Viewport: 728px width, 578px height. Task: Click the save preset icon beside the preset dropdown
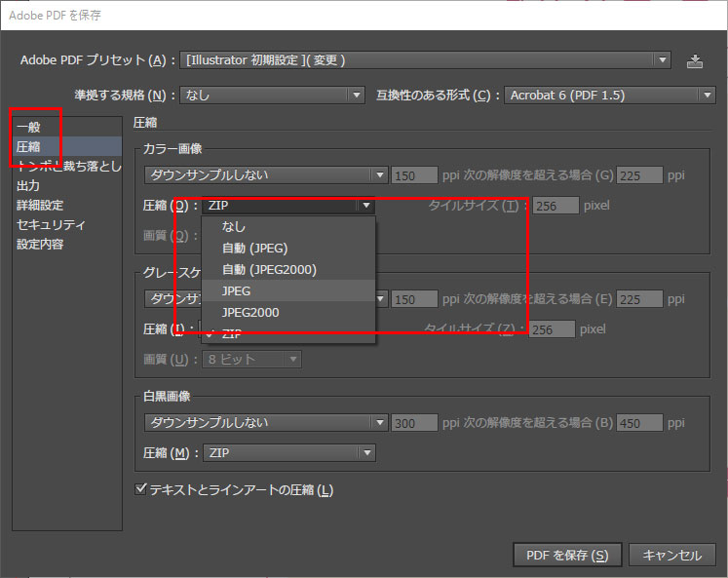click(694, 60)
